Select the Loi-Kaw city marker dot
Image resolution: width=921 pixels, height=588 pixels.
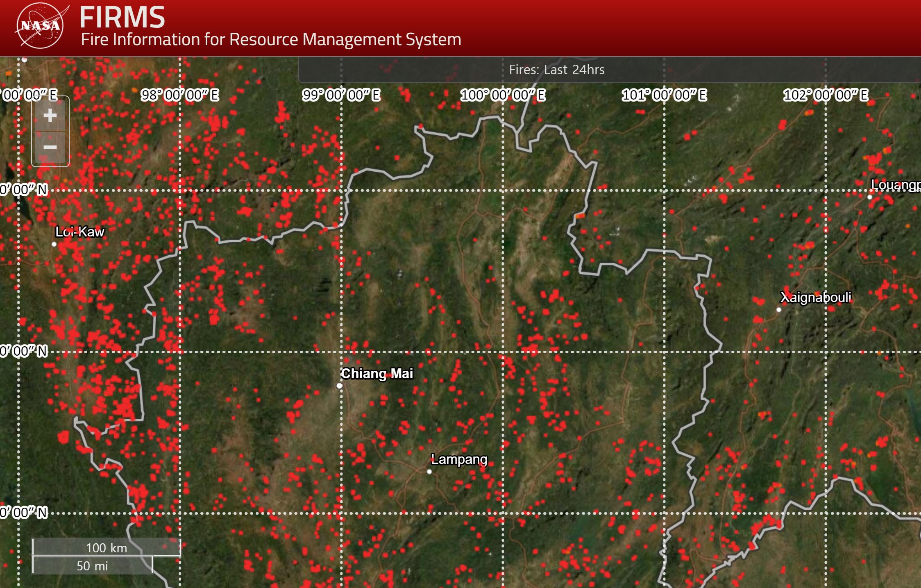click(x=54, y=244)
